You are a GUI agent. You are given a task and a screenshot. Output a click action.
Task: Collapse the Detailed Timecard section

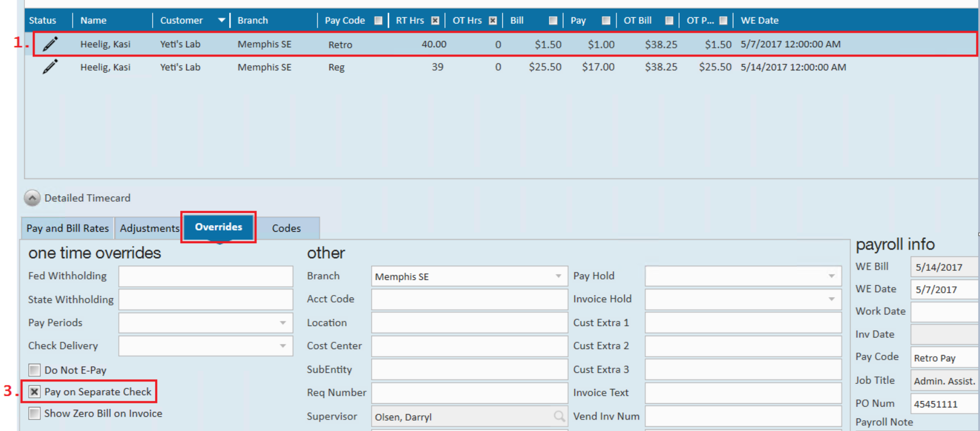pos(32,198)
